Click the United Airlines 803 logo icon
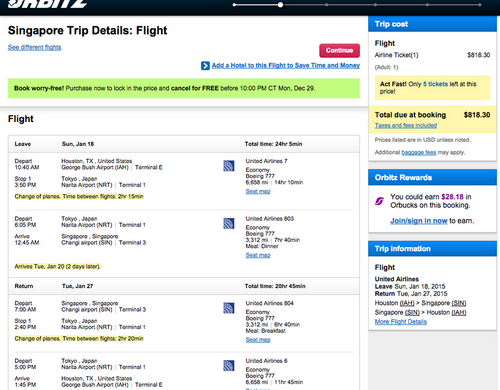 coord(229,223)
